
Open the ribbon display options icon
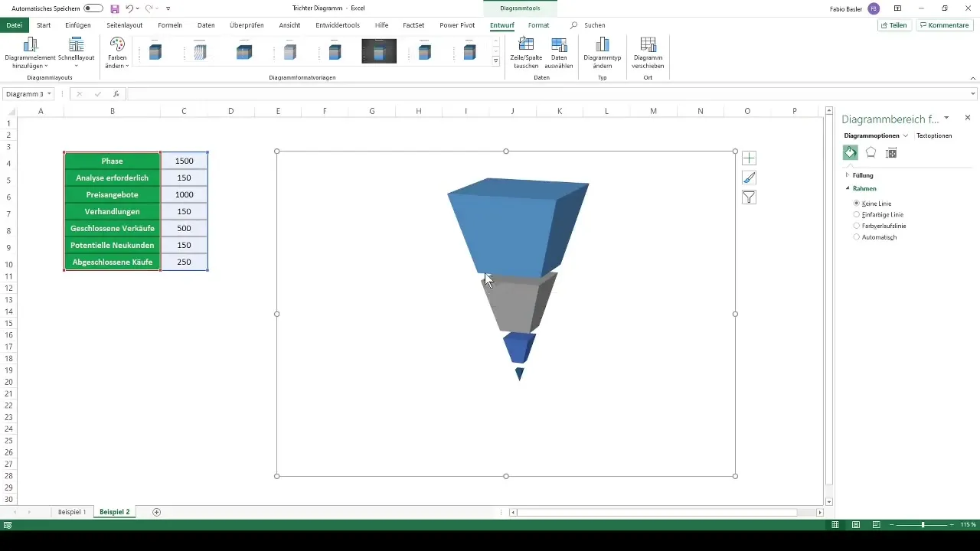(x=897, y=8)
